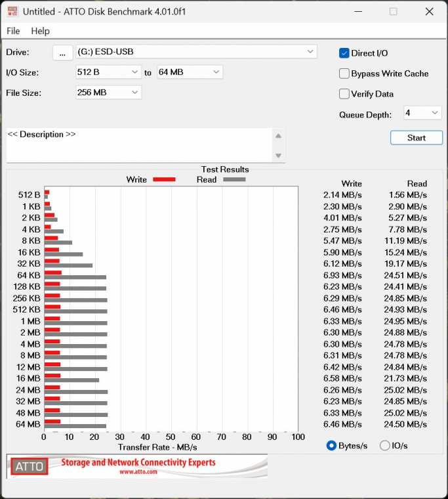Expand the 64 MB maximum I/O size dropdown
The width and height of the screenshot is (448, 499).
tap(216, 72)
